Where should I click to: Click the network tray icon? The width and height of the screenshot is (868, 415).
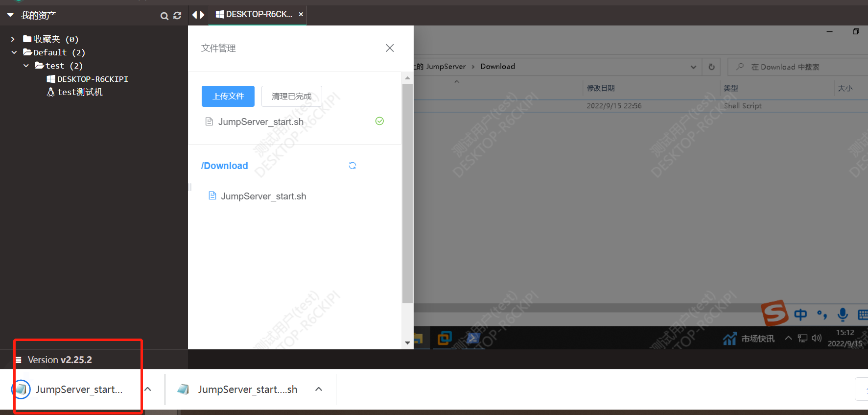tap(802, 338)
